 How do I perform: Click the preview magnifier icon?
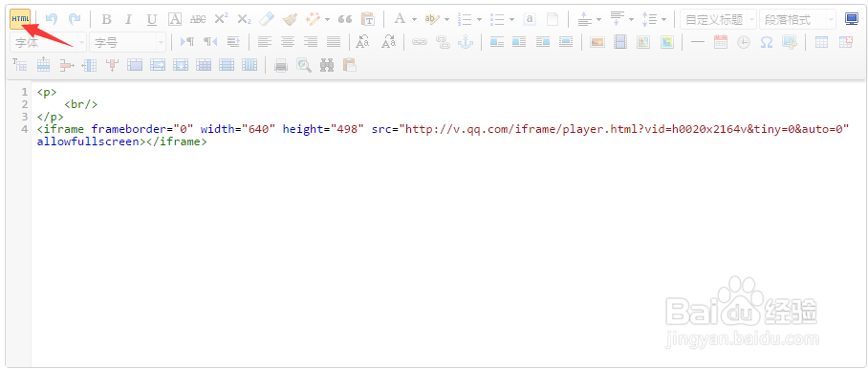(x=304, y=65)
